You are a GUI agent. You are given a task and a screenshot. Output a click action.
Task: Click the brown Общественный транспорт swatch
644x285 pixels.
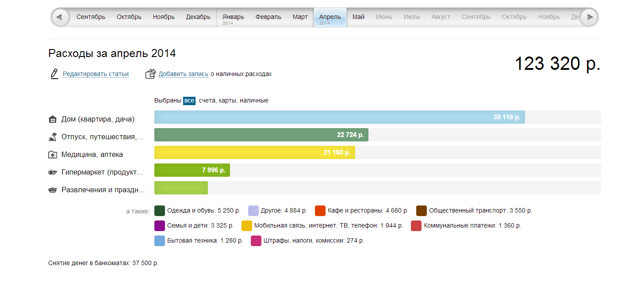click(x=422, y=211)
